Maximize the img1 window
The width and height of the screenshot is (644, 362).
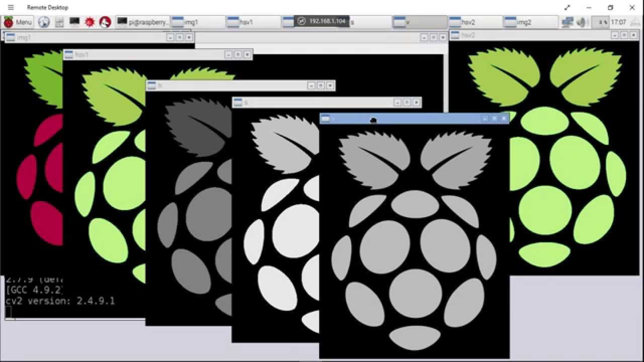[180, 37]
